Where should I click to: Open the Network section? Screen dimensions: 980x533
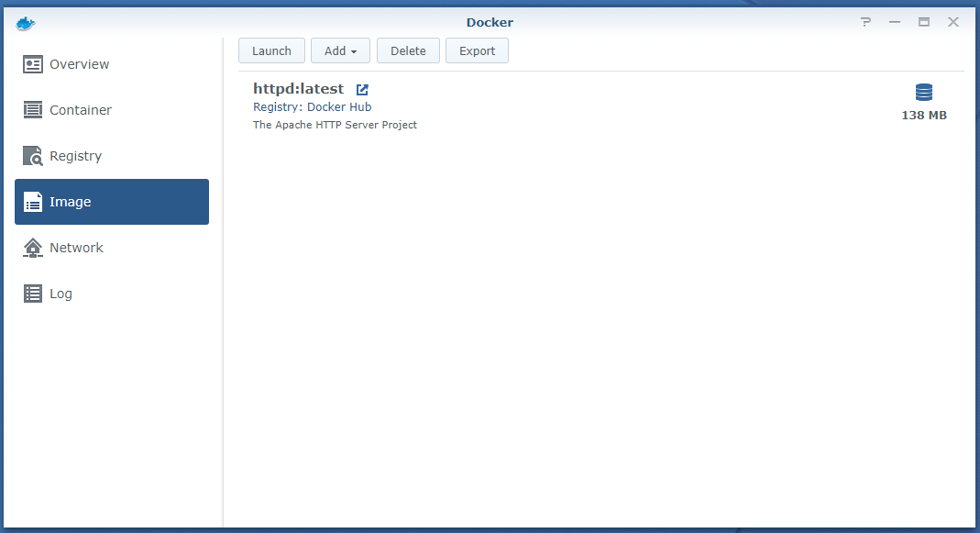click(112, 248)
